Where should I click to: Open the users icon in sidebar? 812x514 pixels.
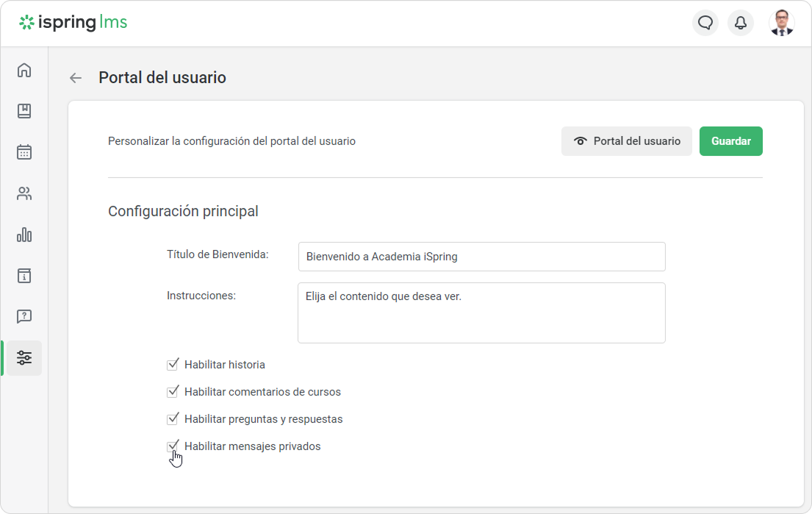click(24, 194)
